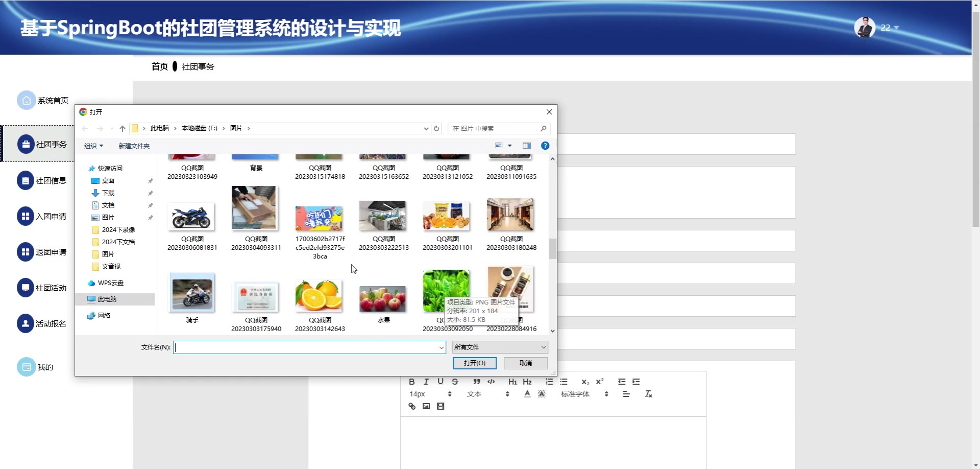Select 文档 in the navigation tree
980x469 pixels.
[103, 205]
